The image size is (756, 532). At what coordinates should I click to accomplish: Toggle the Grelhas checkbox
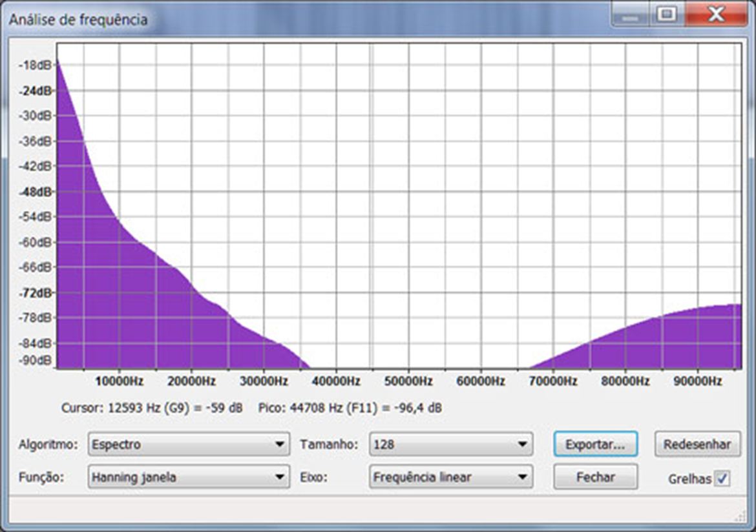(x=722, y=479)
